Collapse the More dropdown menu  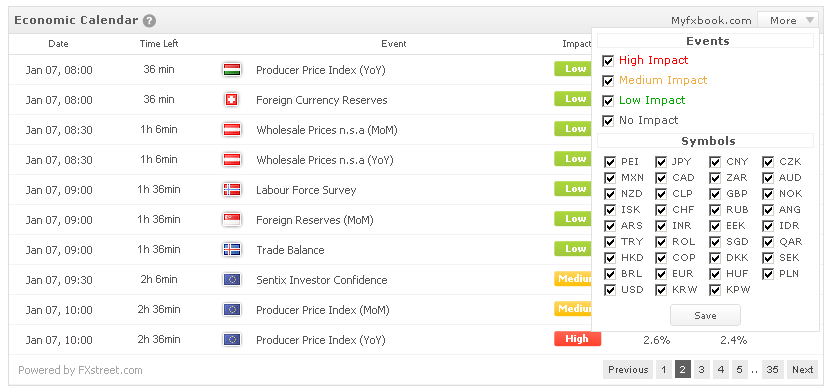click(789, 21)
